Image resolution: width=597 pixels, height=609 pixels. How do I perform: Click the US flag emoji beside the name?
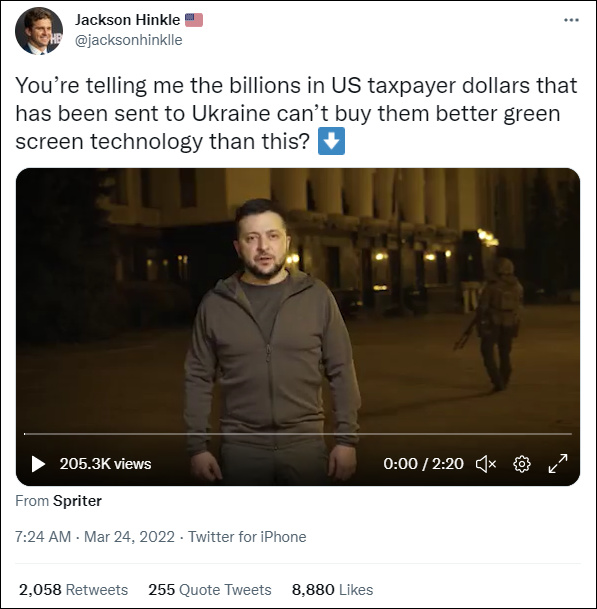point(194,20)
